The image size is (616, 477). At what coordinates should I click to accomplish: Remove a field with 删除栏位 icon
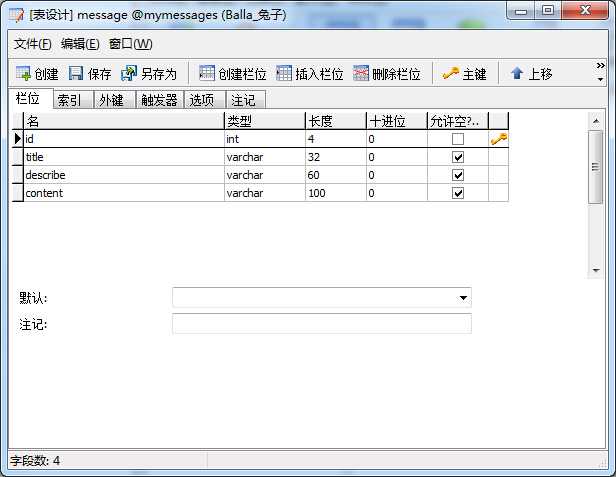361,73
